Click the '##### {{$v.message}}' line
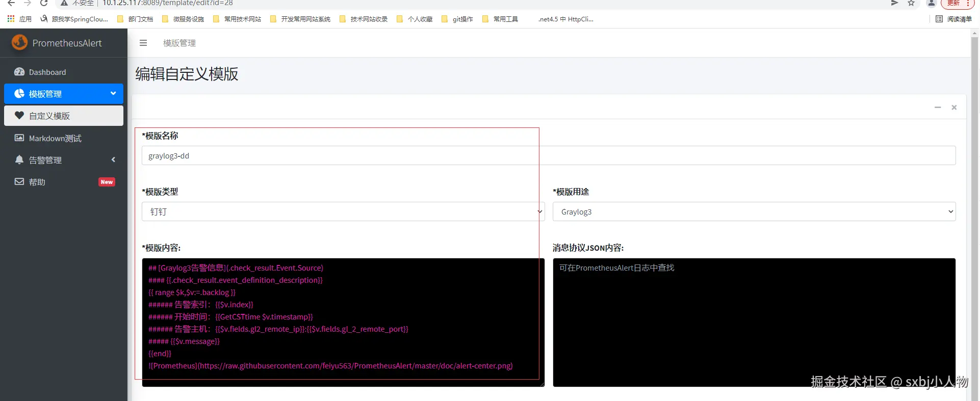Viewport: 980px width, 401px height. tap(184, 341)
